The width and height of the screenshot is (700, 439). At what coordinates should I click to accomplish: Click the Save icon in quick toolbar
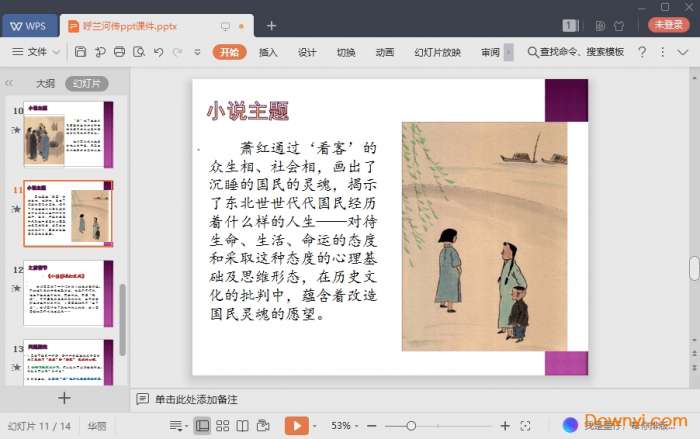point(80,52)
